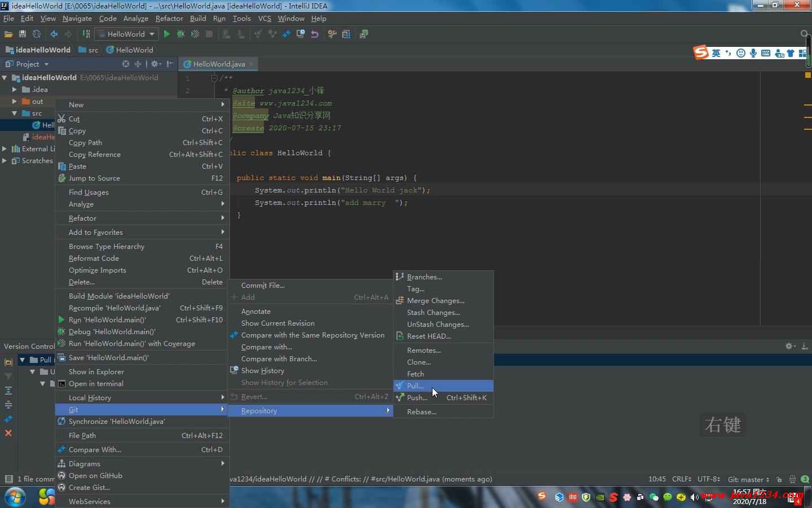Open the CRLF line separator selector
The height and width of the screenshot is (508, 812).
click(x=682, y=479)
